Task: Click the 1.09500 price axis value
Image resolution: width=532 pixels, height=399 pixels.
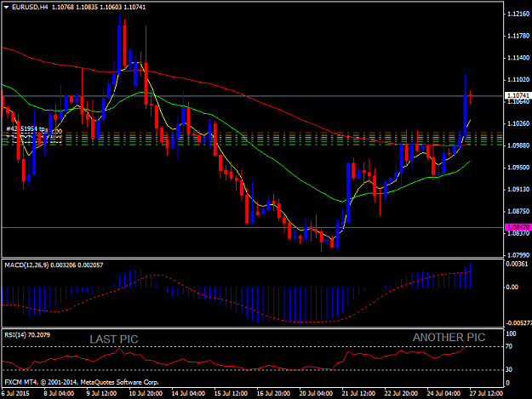Action: (518, 168)
